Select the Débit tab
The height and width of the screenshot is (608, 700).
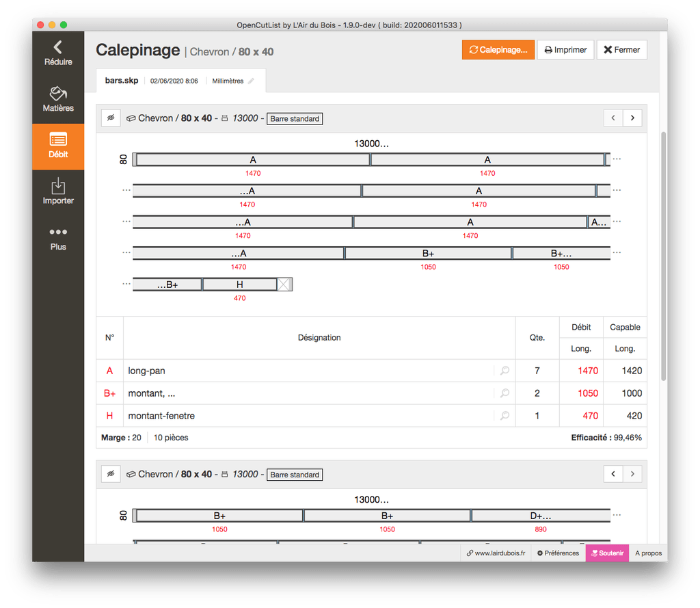[x=58, y=146]
